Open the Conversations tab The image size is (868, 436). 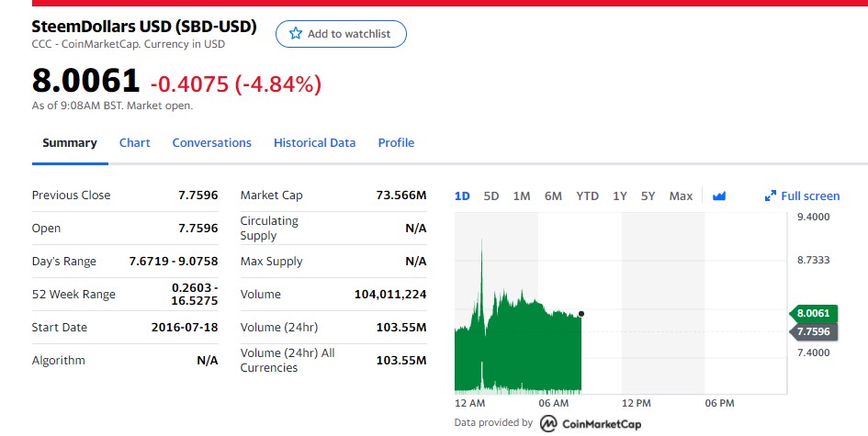coord(211,143)
